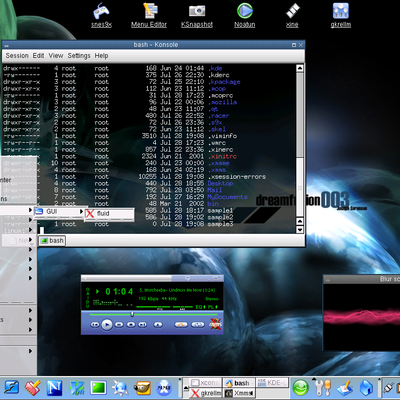Screen dimensions: 400x400
Task: Click the arrow left of the taskbar entries
Action: (186, 388)
